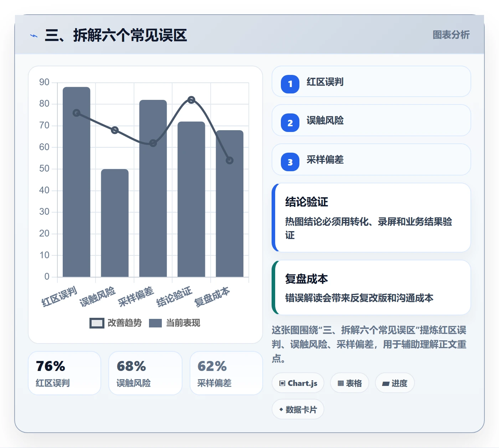Select the blue number 2 badge
The width and height of the screenshot is (499, 448).
[290, 123]
